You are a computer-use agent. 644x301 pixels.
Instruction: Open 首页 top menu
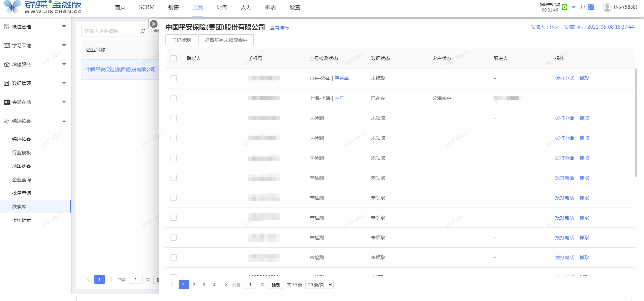coord(120,7)
